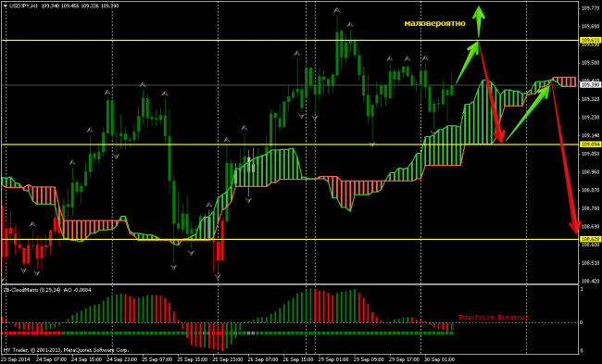The width and height of the screenshot is (602, 364).
Task: Click the 108.960 value on the price scale
Action: coord(591,171)
